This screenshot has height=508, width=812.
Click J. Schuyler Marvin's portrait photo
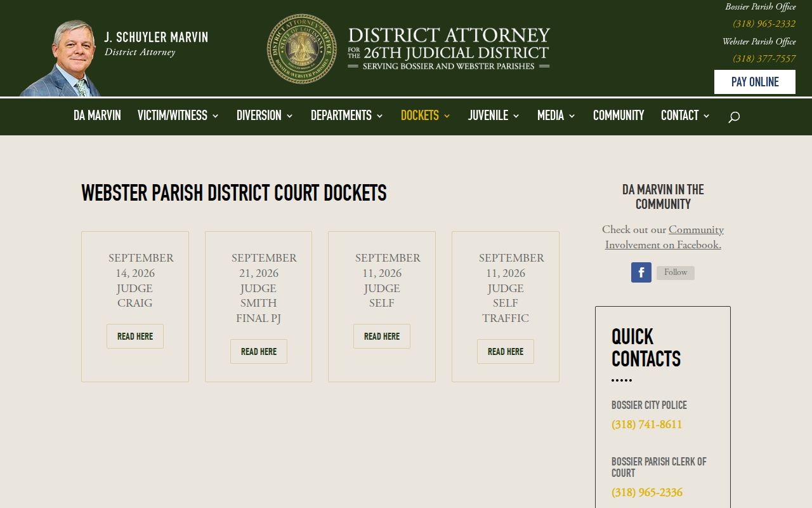pos(62,58)
